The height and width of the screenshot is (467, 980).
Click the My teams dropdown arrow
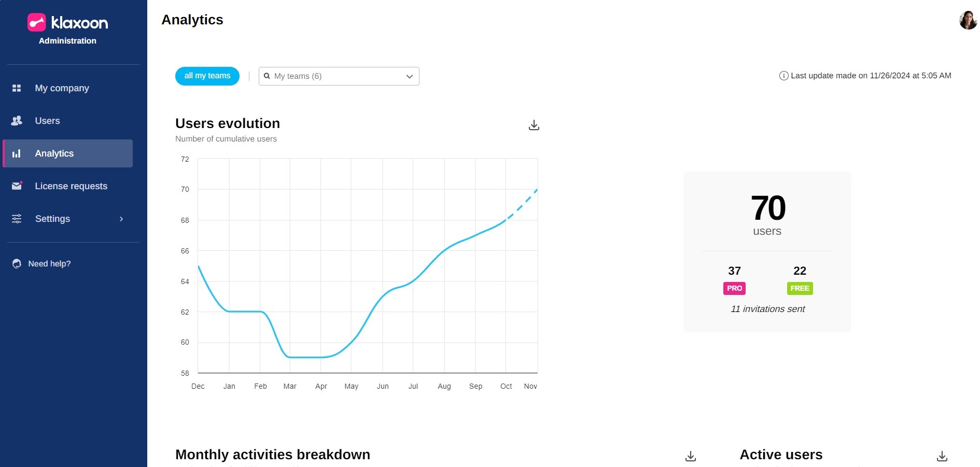pos(410,76)
